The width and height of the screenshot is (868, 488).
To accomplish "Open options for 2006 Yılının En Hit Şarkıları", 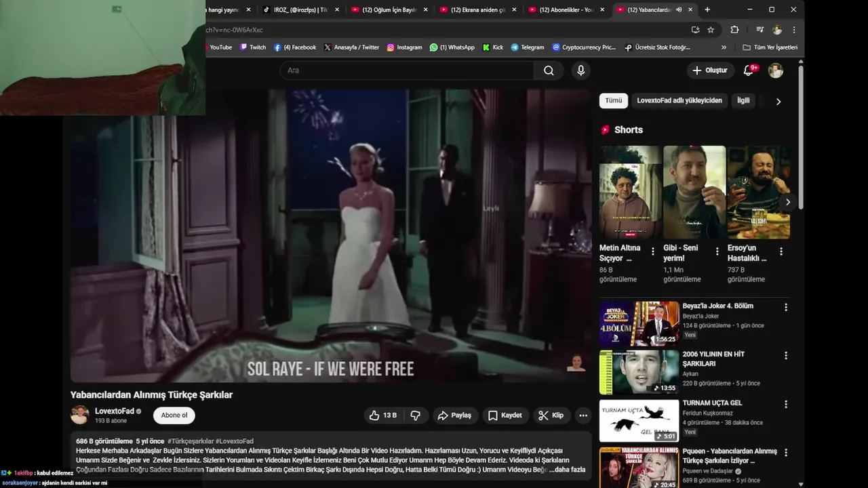I will [786, 355].
